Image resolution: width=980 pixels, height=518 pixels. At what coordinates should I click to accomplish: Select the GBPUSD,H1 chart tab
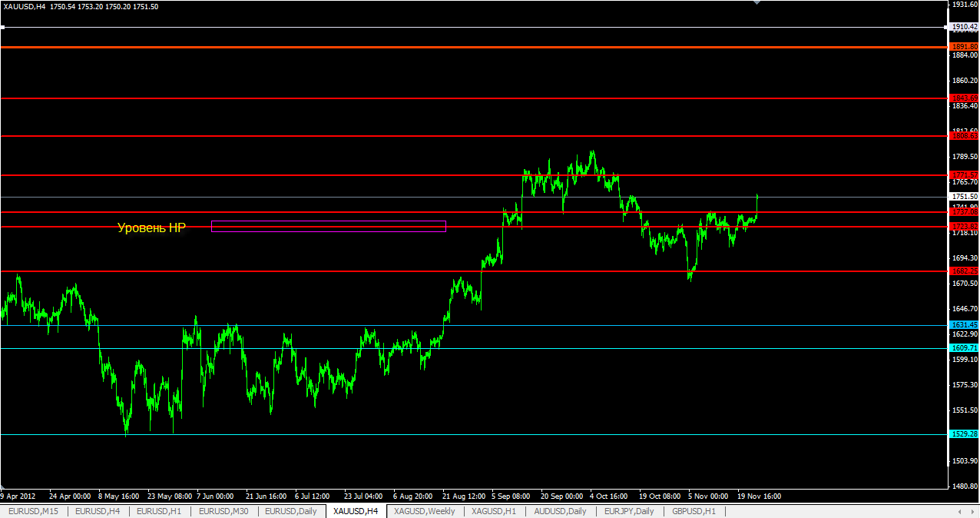[x=694, y=511]
